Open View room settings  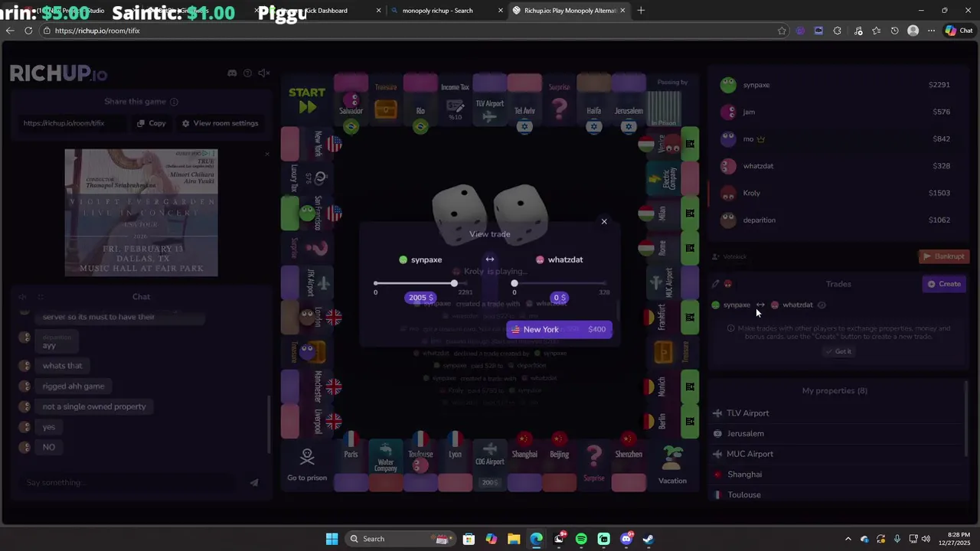(x=220, y=123)
